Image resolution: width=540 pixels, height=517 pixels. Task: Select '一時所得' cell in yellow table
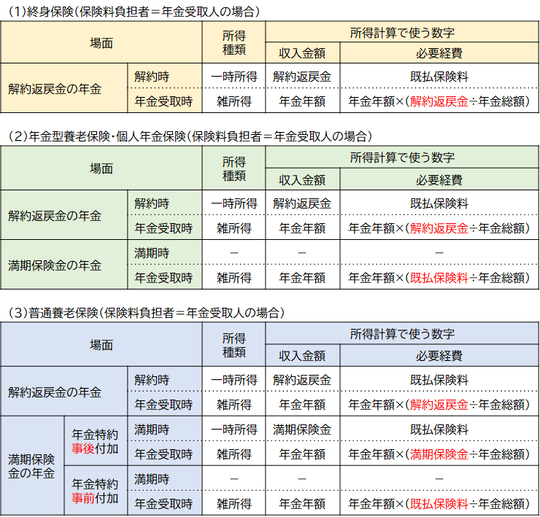pos(234,76)
